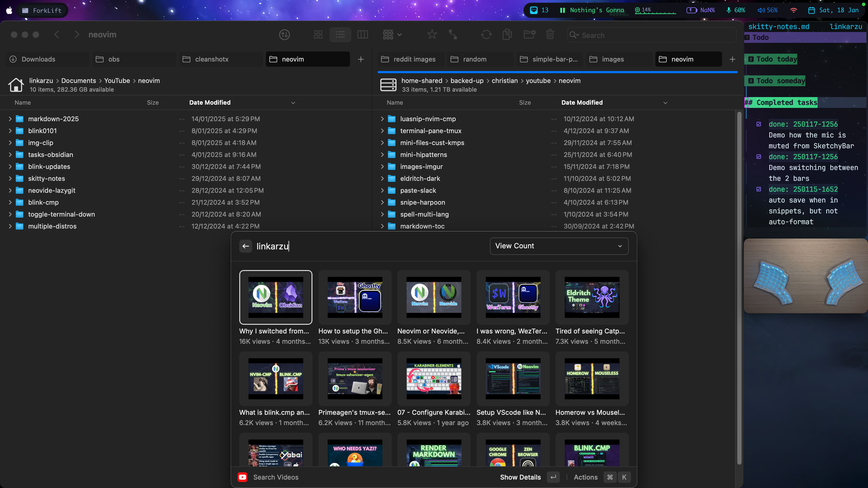Select the neovide-lazygit folder row

(185, 191)
